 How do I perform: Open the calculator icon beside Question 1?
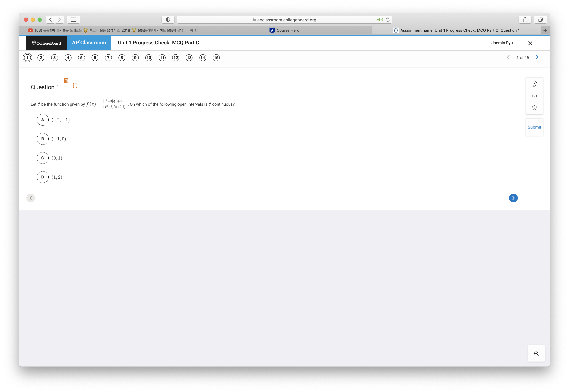pos(66,81)
